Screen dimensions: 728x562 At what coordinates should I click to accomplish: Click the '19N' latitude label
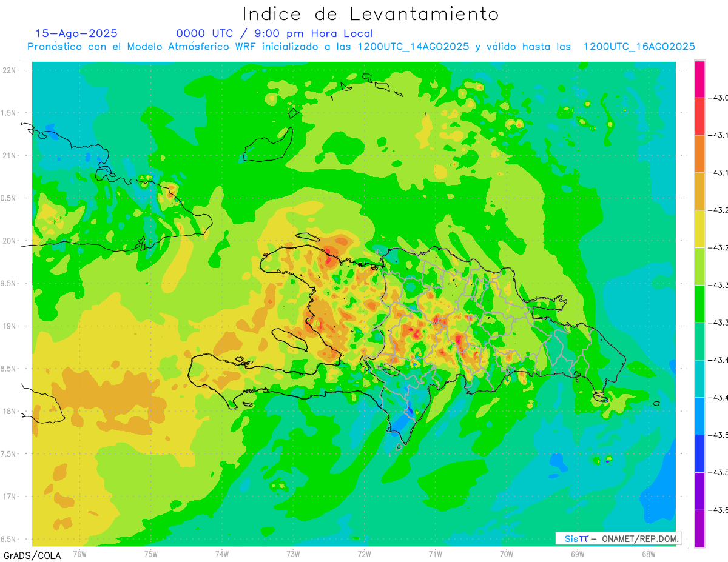pyautogui.click(x=10, y=326)
